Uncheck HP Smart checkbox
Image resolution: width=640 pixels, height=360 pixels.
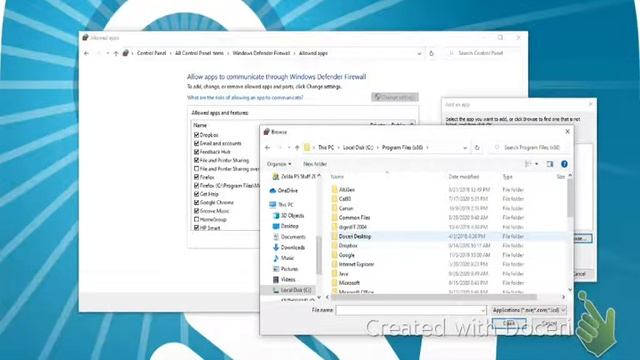pyautogui.click(x=196, y=228)
